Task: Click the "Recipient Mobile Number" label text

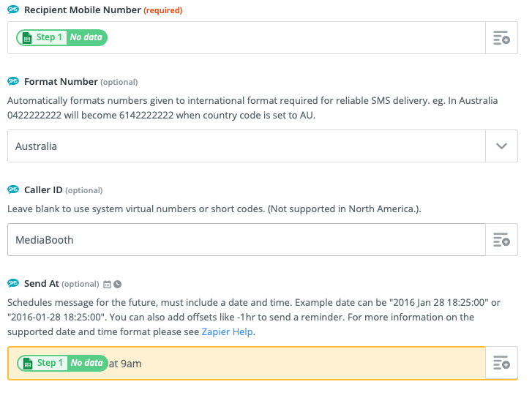Action: coord(83,10)
